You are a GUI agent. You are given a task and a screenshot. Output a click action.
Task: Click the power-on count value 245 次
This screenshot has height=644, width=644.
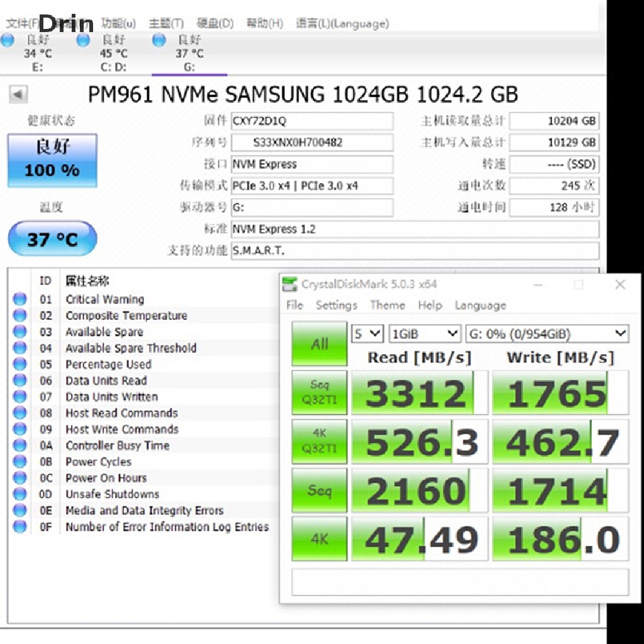coord(554,186)
